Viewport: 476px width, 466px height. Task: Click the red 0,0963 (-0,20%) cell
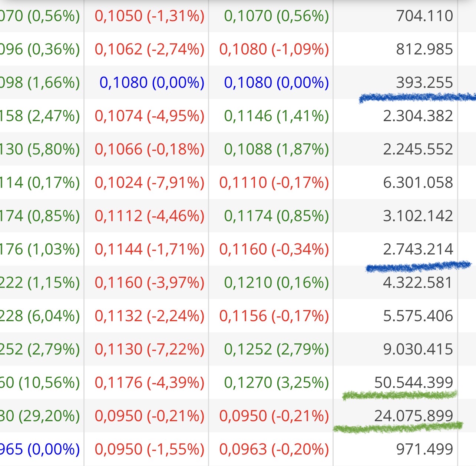tap(274, 449)
